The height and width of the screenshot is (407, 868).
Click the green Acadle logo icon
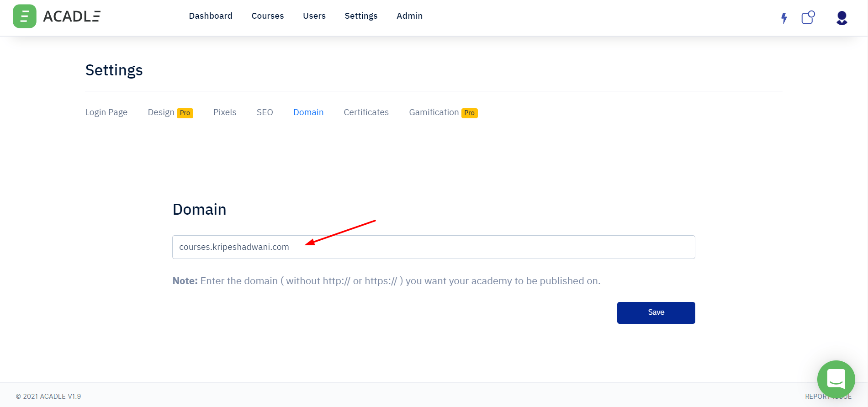(x=24, y=16)
